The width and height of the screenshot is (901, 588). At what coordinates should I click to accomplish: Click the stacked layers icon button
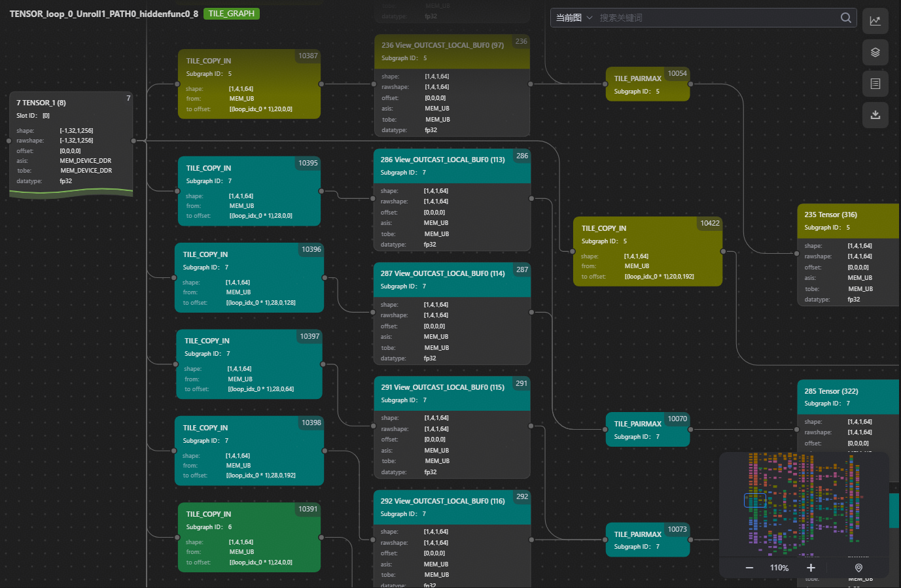click(x=875, y=52)
